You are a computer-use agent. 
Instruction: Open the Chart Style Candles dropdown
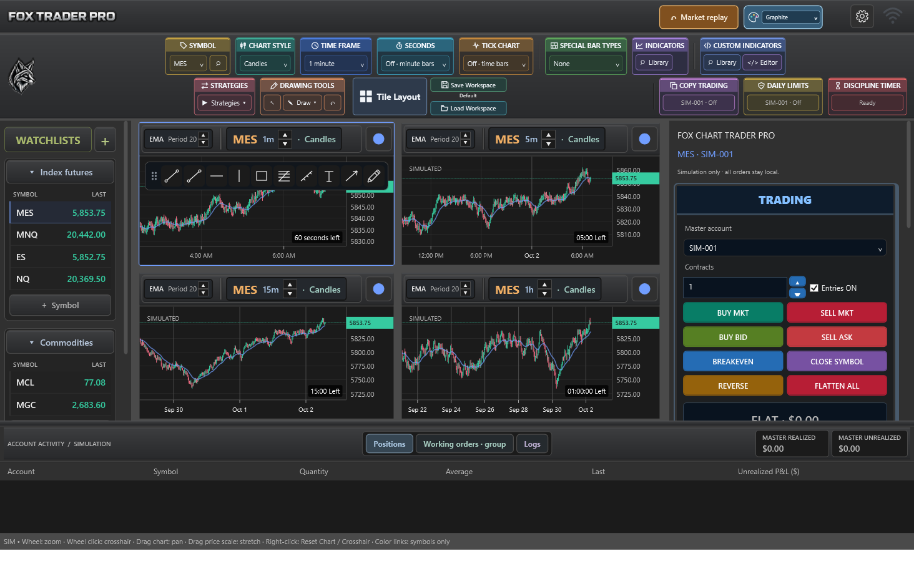[x=266, y=64]
